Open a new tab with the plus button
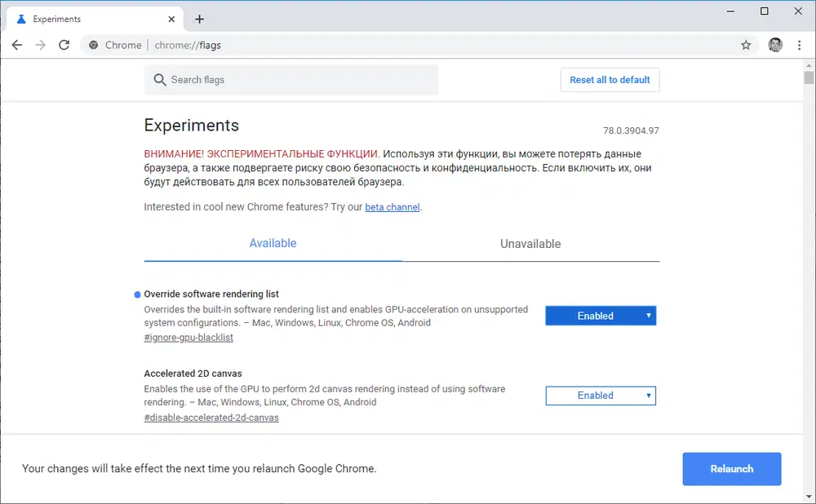 coord(199,20)
